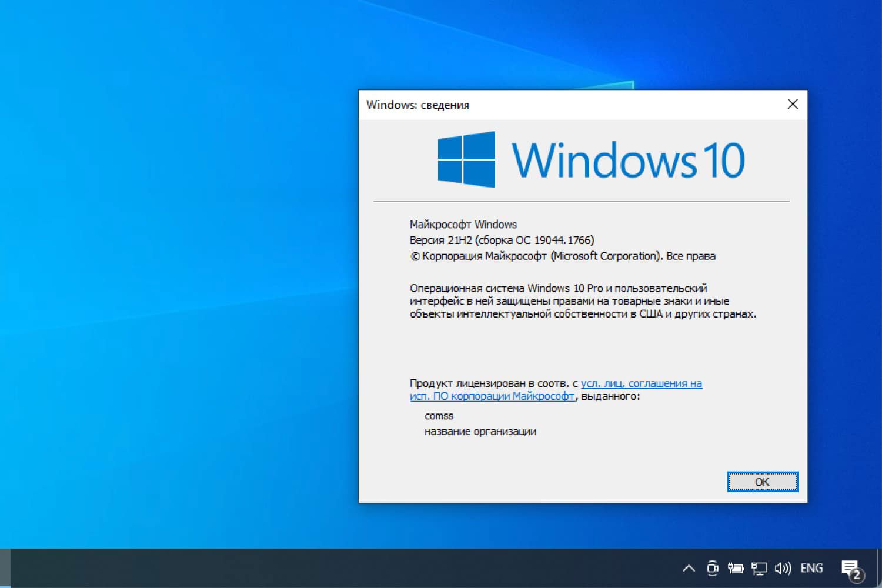Select the comss licensee name text

439,416
